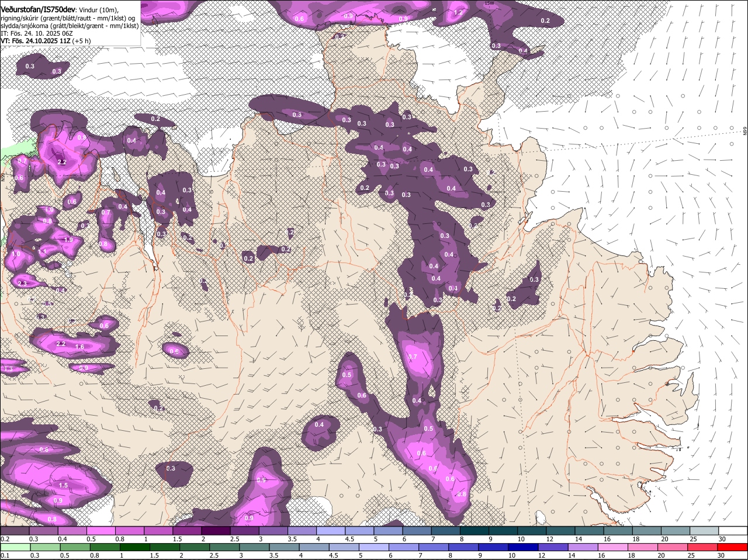Pick top legend row dark purple swatch labelled 2

tap(216, 530)
